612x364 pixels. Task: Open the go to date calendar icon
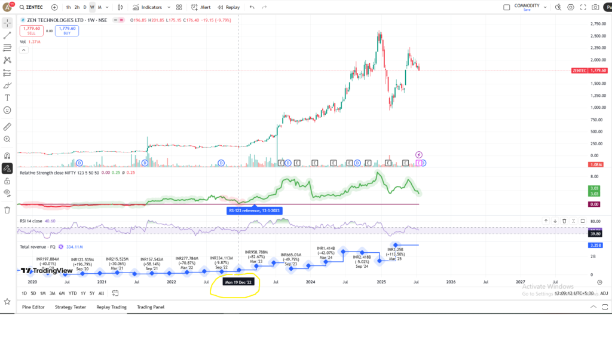(x=115, y=293)
